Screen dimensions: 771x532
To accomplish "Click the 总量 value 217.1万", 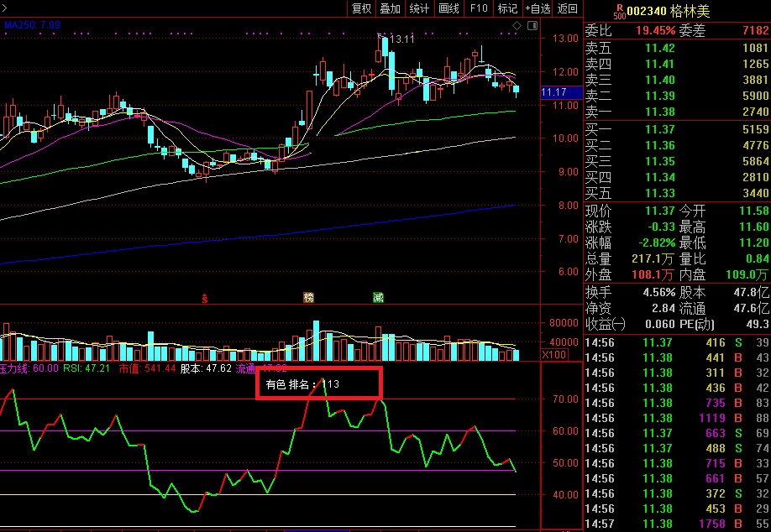I will pyautogui.click(x=653, y=259).
